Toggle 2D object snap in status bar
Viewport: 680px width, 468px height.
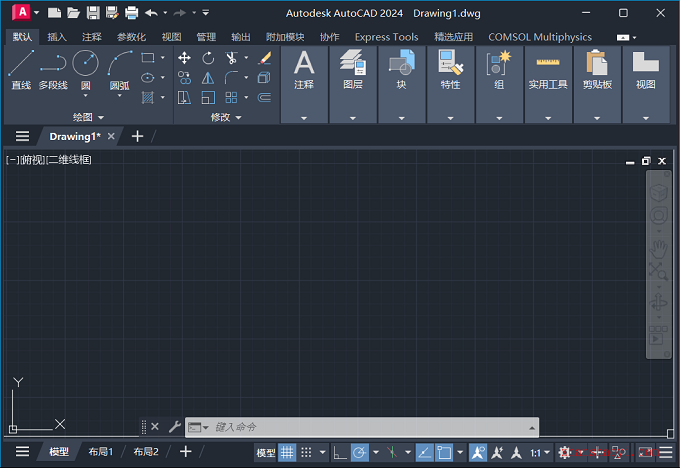pos(444,452)
